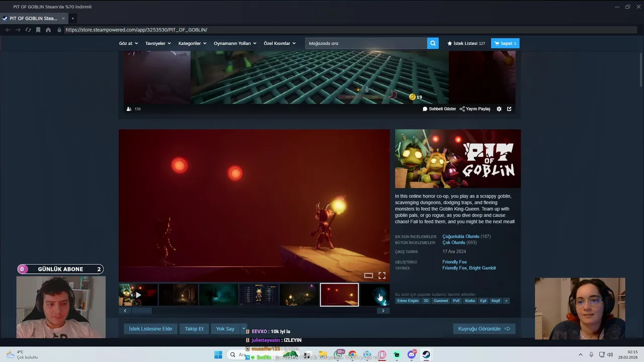Open İstek Listesi wishlist
644x362 pixels.
[466, 43]
